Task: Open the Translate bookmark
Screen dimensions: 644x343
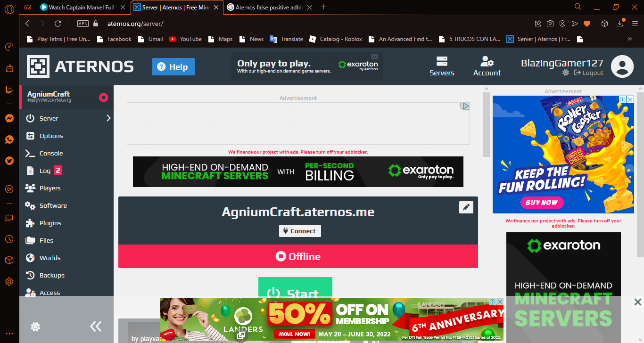Action: tap(286, 39)
